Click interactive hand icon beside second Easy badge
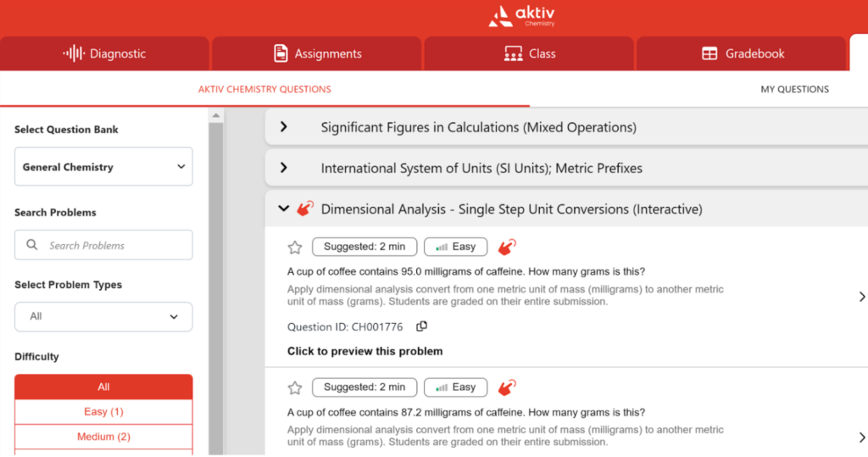Screen dimensions: 868x457 (x=507, y=387)
